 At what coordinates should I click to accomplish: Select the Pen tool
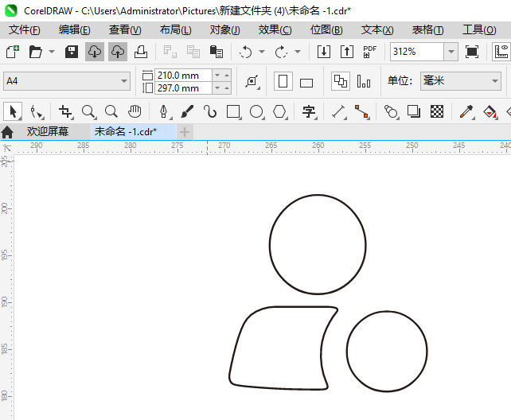[164, 112]
